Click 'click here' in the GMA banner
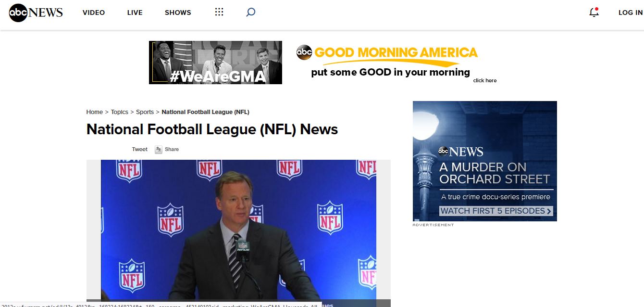 click(x=485, y=80)
